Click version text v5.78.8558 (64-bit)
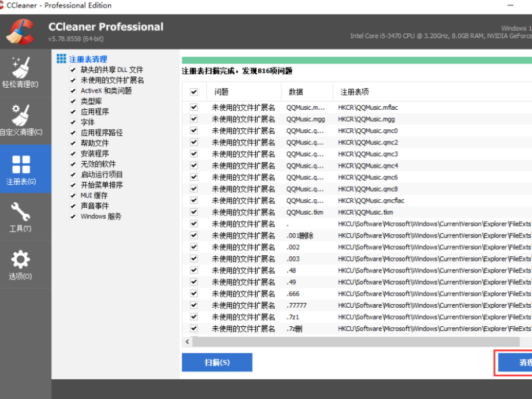 point(76,39)
